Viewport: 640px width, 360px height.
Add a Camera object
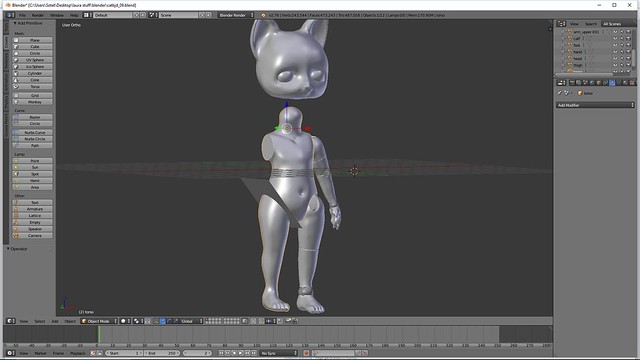point(32,236)
